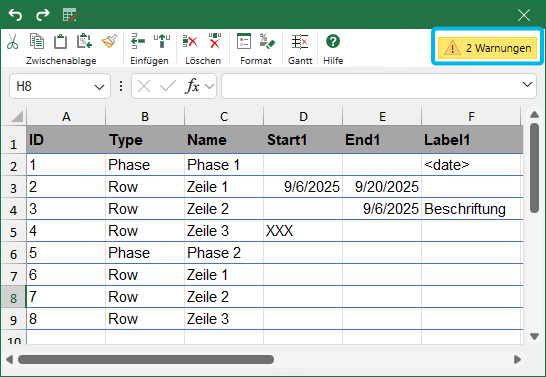Select the 9/20/2025 cell
The image size is (546, 377).
coord(382,187)
